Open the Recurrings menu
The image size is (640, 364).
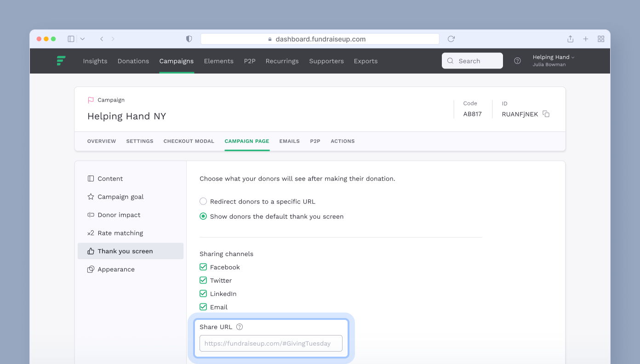[x=282, y=61]
